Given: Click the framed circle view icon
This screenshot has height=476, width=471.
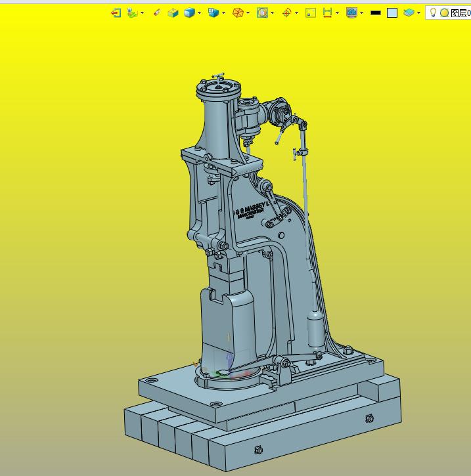Looking at the screenshot, I should [x=262, y=12].
